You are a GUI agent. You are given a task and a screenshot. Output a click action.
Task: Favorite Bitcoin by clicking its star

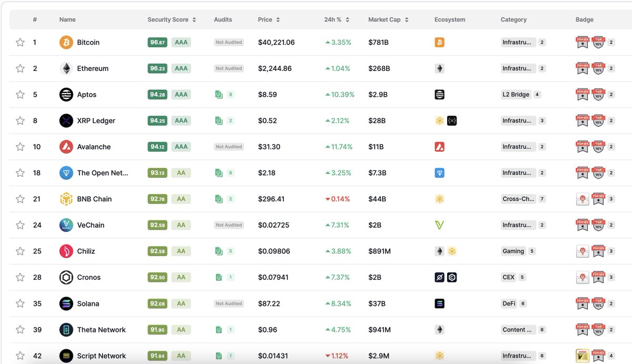click(20, 42)
